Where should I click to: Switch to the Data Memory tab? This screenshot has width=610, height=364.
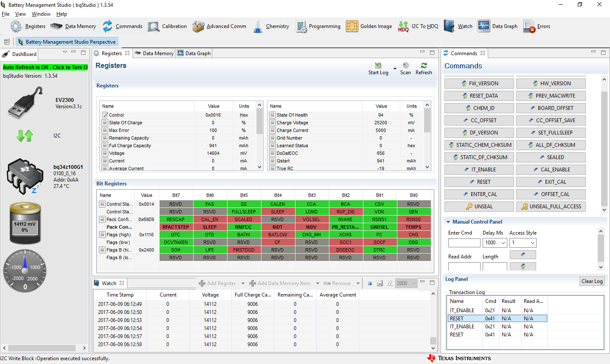[x=154, y=53]
